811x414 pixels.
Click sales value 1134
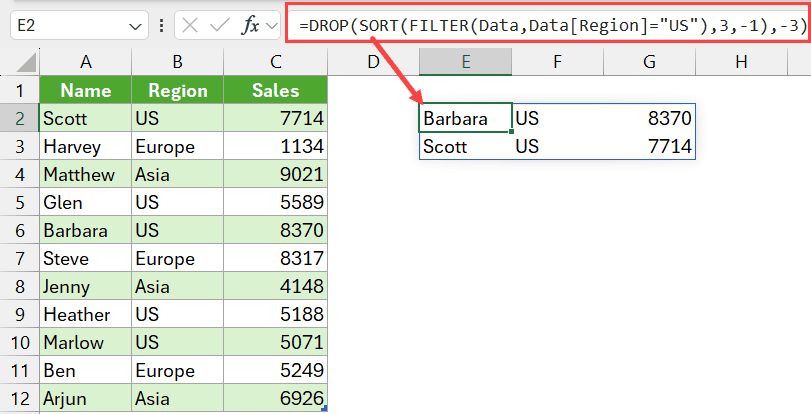pyautogui.click(x=276, y=146)
